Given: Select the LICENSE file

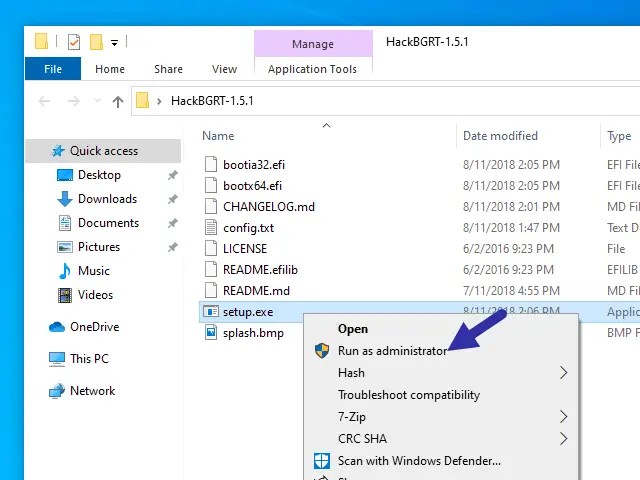Looking at the screenshot, I should pos(245,249).
